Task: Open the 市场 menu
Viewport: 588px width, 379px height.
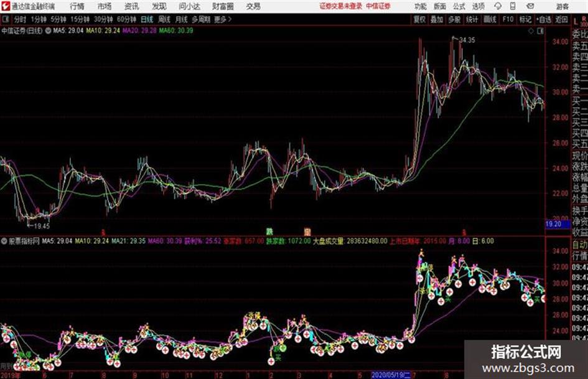Action: (105, 6)
